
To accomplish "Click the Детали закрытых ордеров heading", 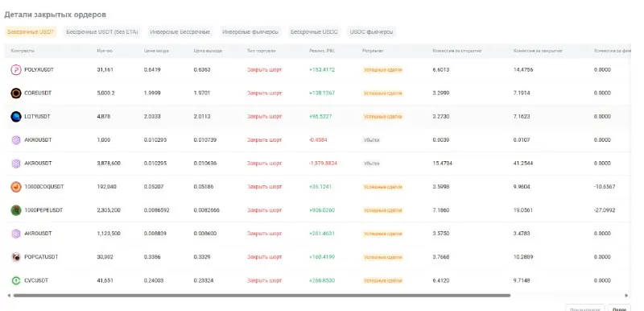I will (55, 15).
